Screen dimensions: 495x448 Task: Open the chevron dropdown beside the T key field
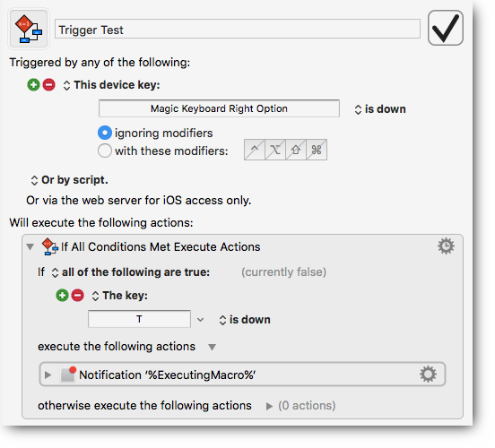pyautogui.click(x=200, y=320)
